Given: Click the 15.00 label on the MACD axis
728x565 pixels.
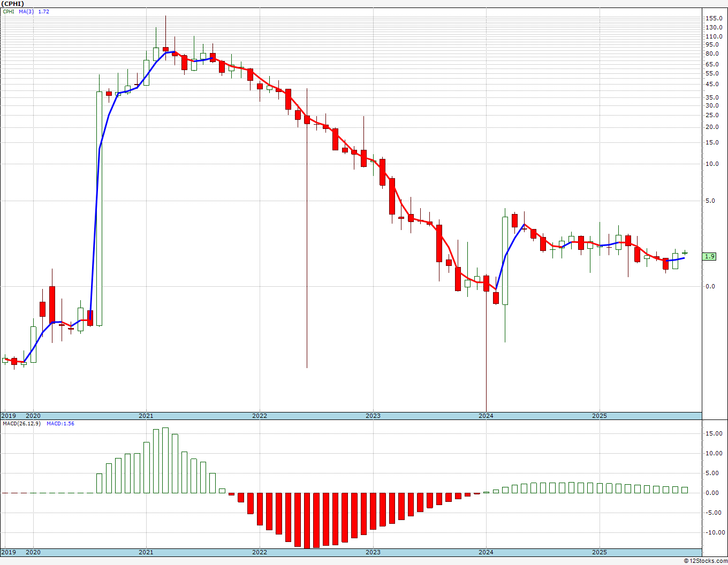Looking at the screenshot, I should pyautogui.click(x=714, y=433).
